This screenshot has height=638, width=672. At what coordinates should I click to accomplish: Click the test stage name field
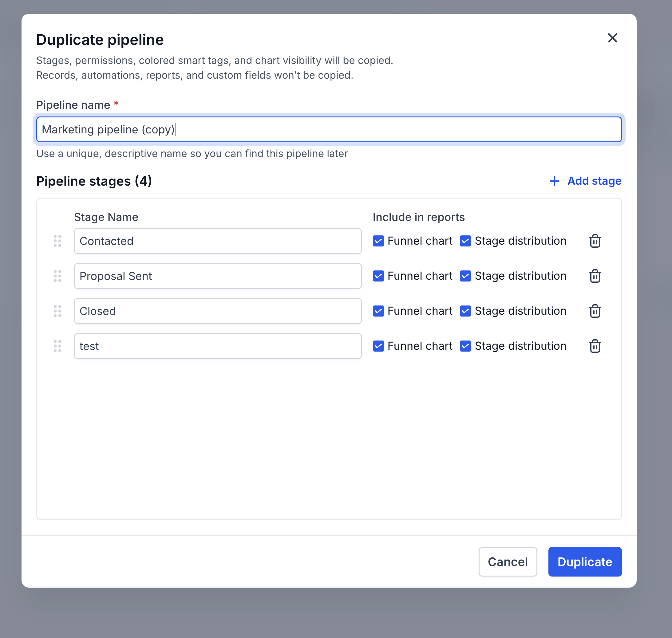click(218, 346)
